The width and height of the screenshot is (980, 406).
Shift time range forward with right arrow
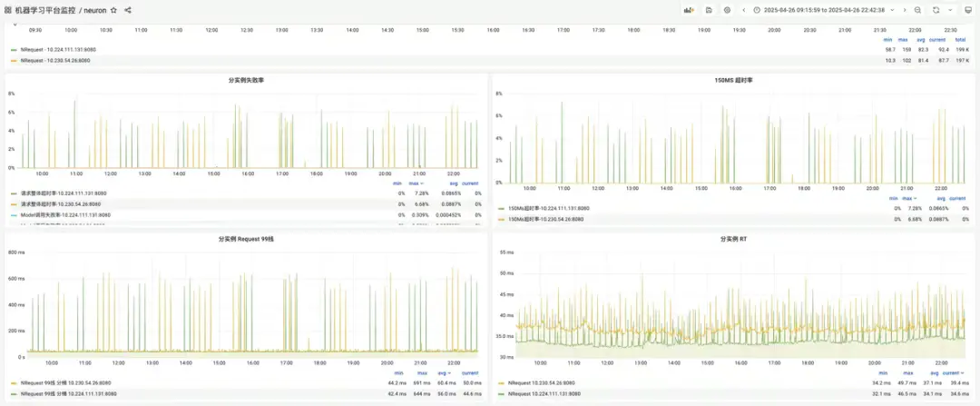[905, 10]
